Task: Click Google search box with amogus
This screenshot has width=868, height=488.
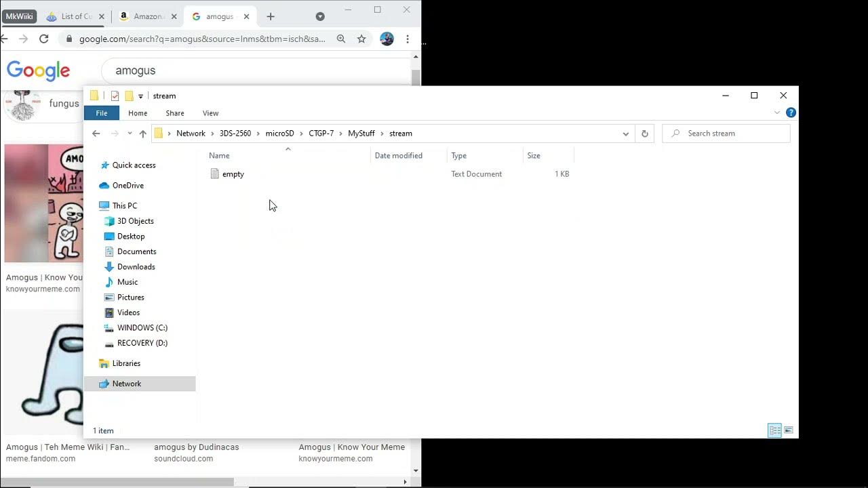Action: (256, 70)
